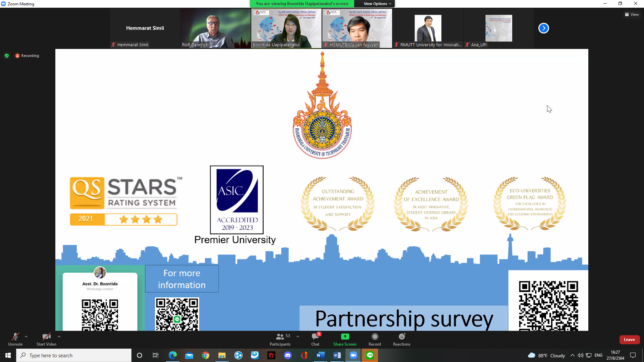The width and height of the screenshot is (644, 362).
Task: Open the Windows Start menu
Action: [x=8, y=355]
